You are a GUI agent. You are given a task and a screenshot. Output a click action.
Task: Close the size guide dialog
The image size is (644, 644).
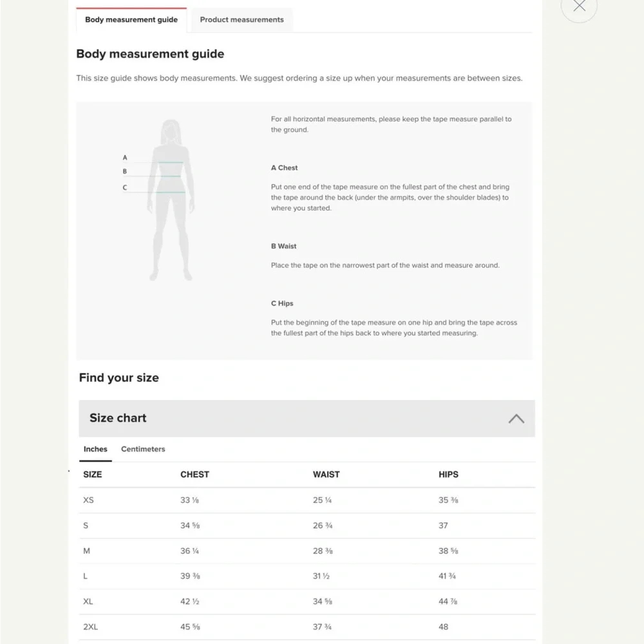[579, 5]
